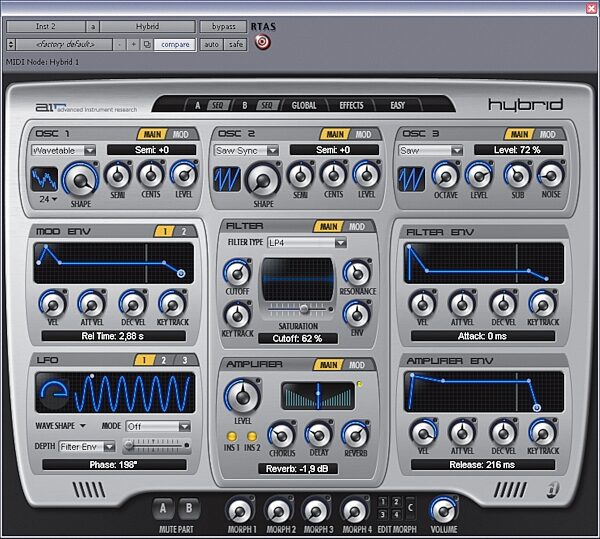This screenshot has width=600, height=539.
Task: Switch to the Global tab
Action: tap(304, 105)
